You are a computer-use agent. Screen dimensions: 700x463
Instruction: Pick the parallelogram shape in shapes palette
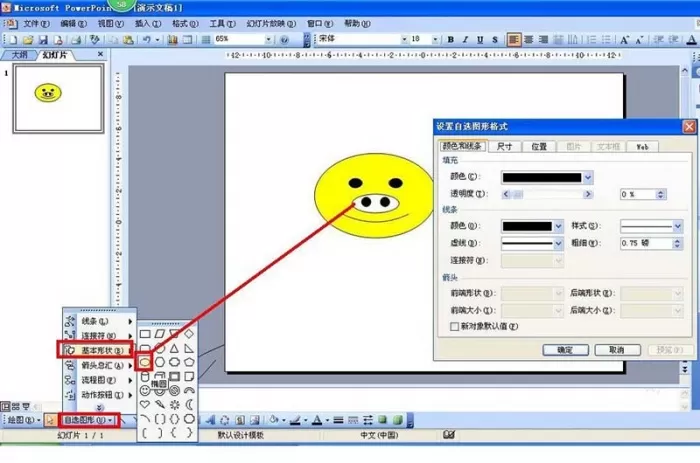(x=160, y=334)
